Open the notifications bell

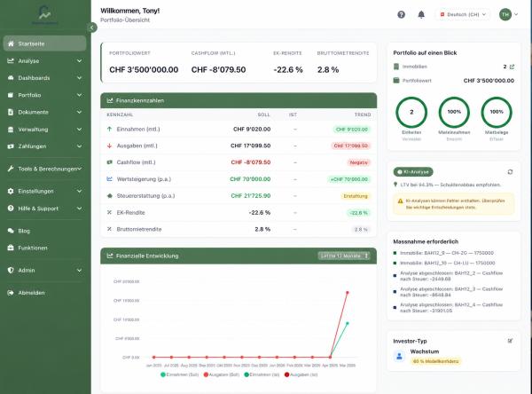pyautogui.click(x=421, y=14)
